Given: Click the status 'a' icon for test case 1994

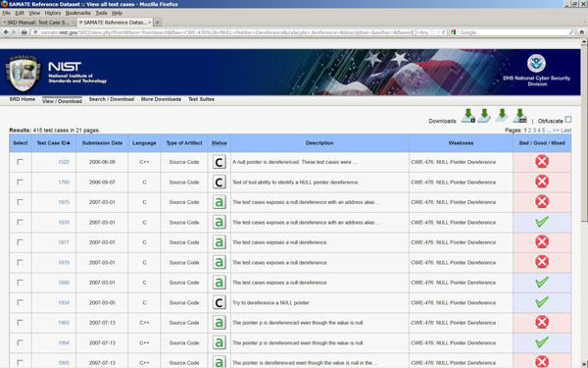Looking at the screenshot, I should (x=220, y=342).
